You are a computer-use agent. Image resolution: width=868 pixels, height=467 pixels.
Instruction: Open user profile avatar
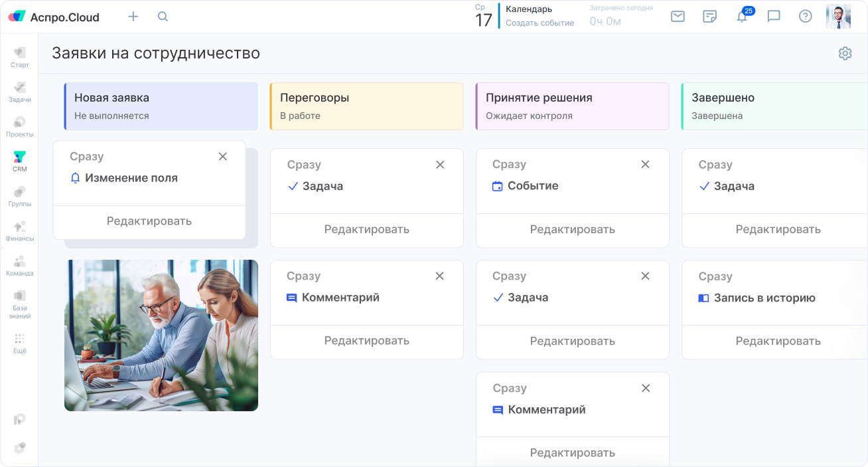838,17
